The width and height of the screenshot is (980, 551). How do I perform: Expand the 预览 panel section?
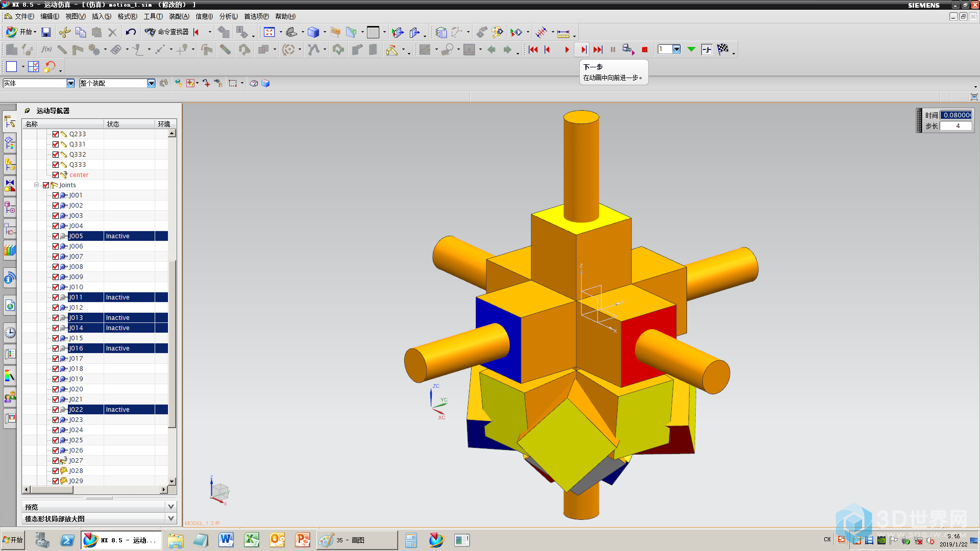pyautogui.click(x=171, y=507)
